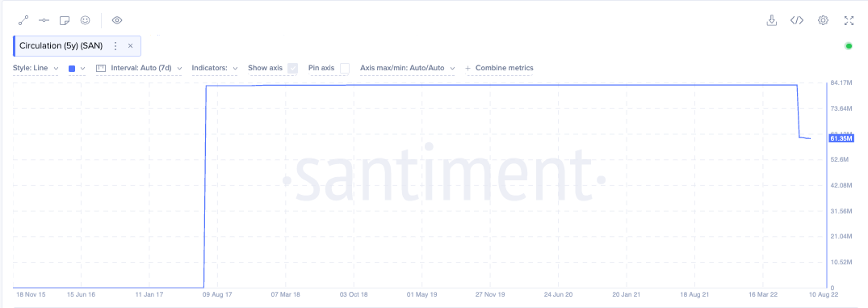Viewport: 868px width, 308px height.
Task: Open chart settings gear icon
Action: tap(823, 20)
